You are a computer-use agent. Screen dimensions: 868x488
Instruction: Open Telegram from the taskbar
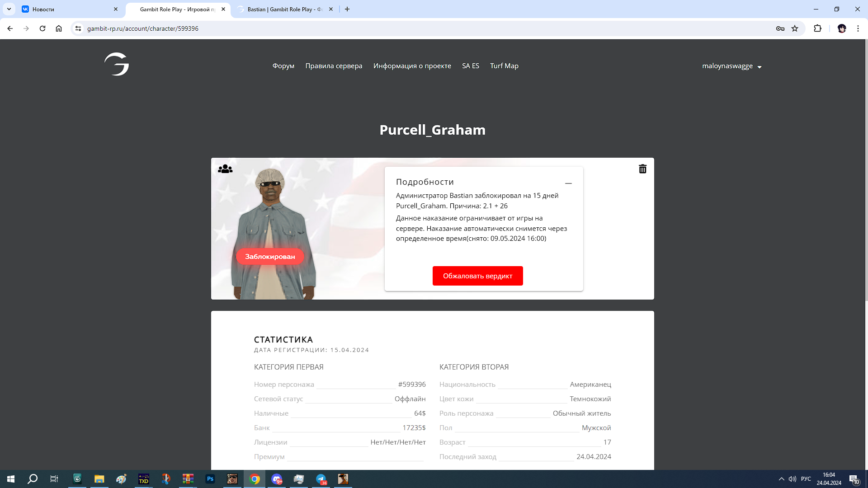321,479
